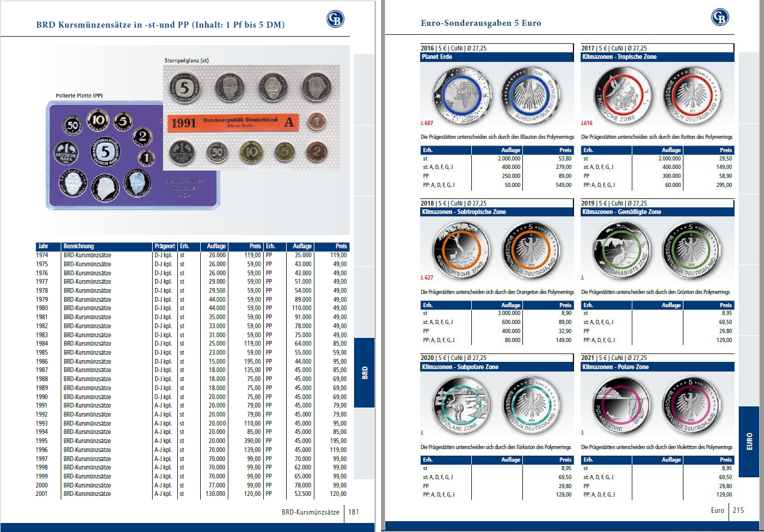Click the 'Bezeichnung' column header
This screenshot has width=764, height=532.
[x=79, y=246]
